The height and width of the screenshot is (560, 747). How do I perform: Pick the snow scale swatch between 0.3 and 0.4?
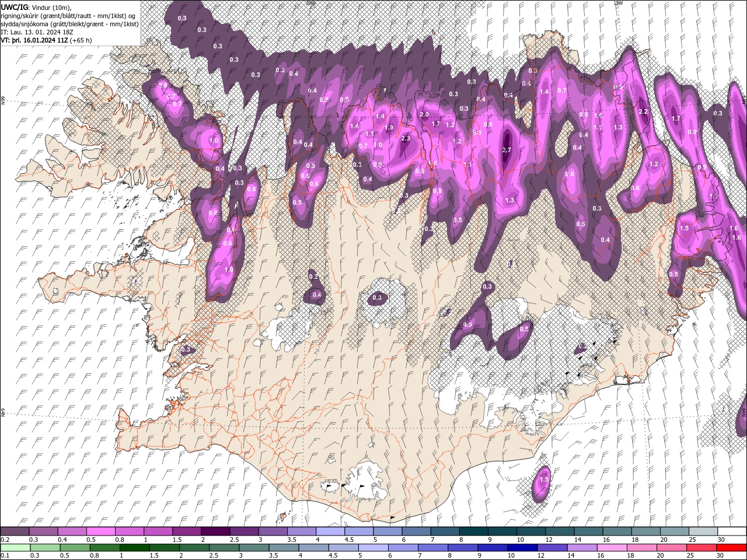pyautogui.click(x=43, y=531)
